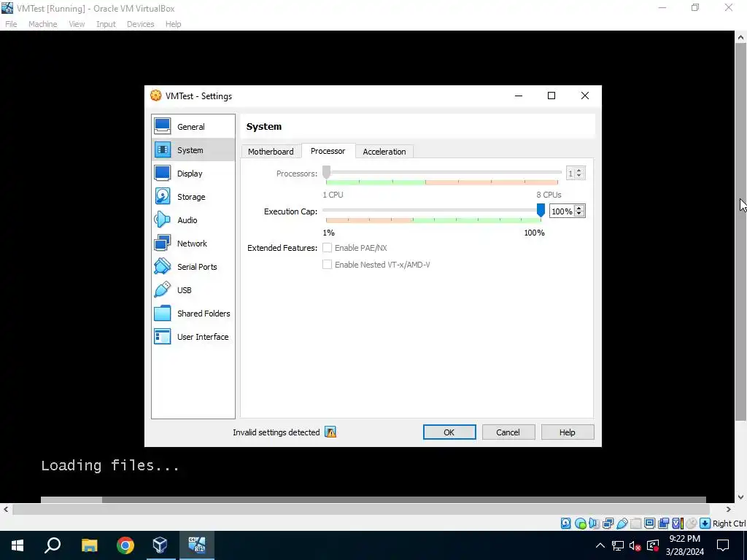Open the notification center
This screenshot has width=747, height=560.
723,545
